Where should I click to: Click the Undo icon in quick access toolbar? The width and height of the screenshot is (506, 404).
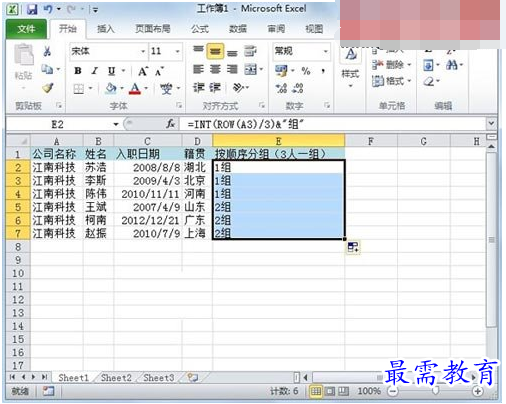[48, 9]
